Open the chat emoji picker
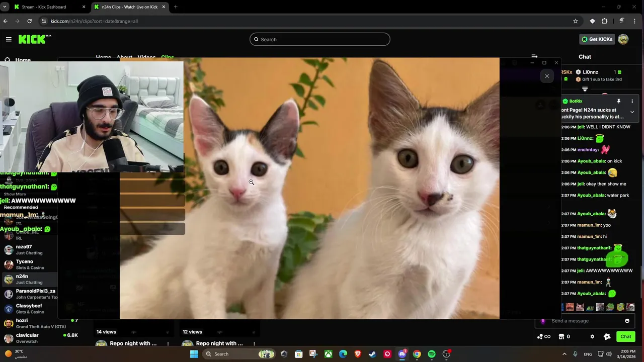This screenshot has width=644, height=362. [627, 321]
